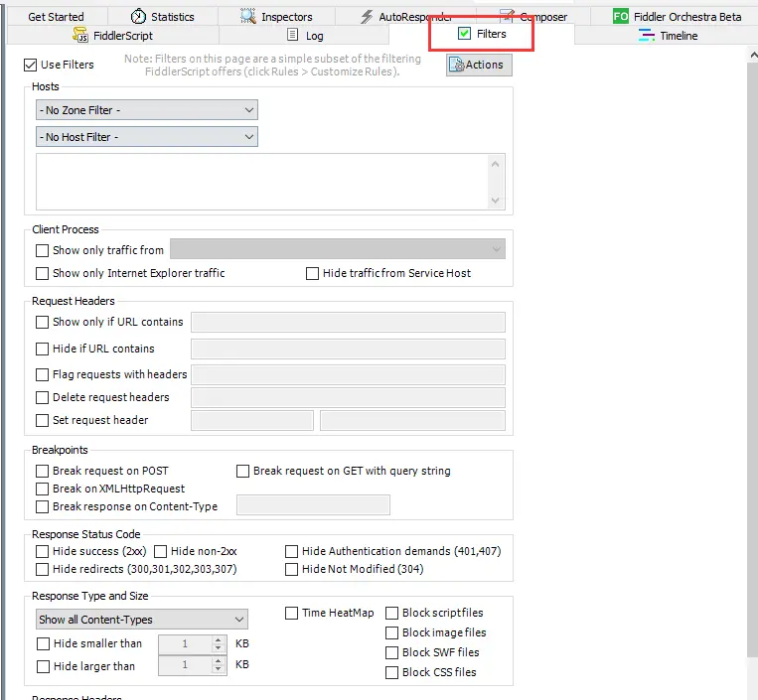Viewport: 758px width, 700px height.
Task: Check Set request header
Action: [42, 420]
